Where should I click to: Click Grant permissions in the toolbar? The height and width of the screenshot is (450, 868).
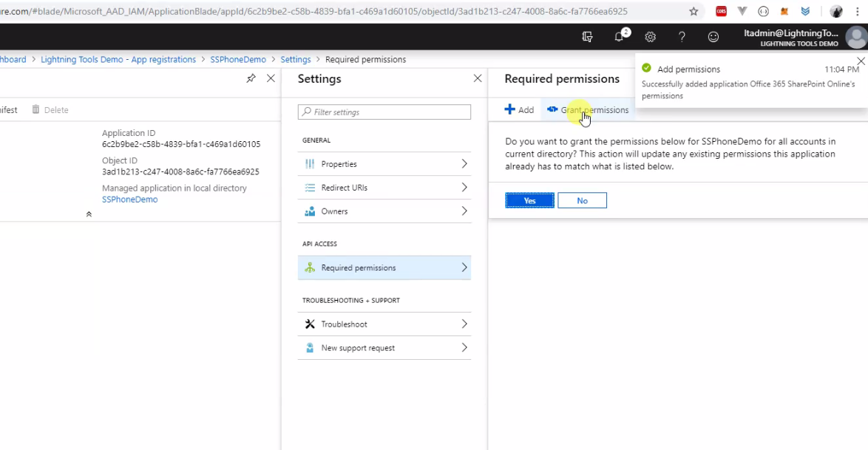tap(588, 109)
